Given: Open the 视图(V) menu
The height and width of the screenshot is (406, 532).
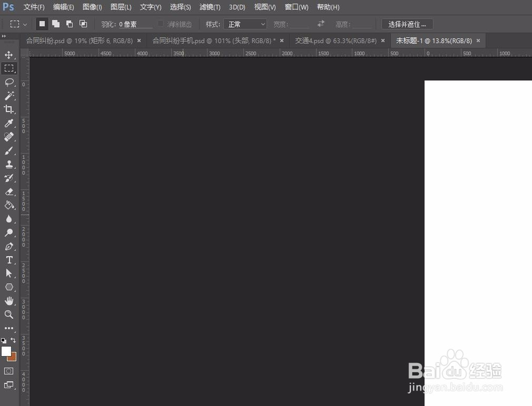Looking at the screenshot, I should (265, 7).
